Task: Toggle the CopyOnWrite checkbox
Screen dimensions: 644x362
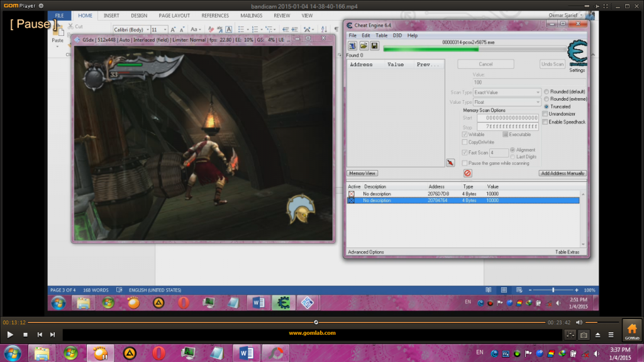Action: pos(465,142)
